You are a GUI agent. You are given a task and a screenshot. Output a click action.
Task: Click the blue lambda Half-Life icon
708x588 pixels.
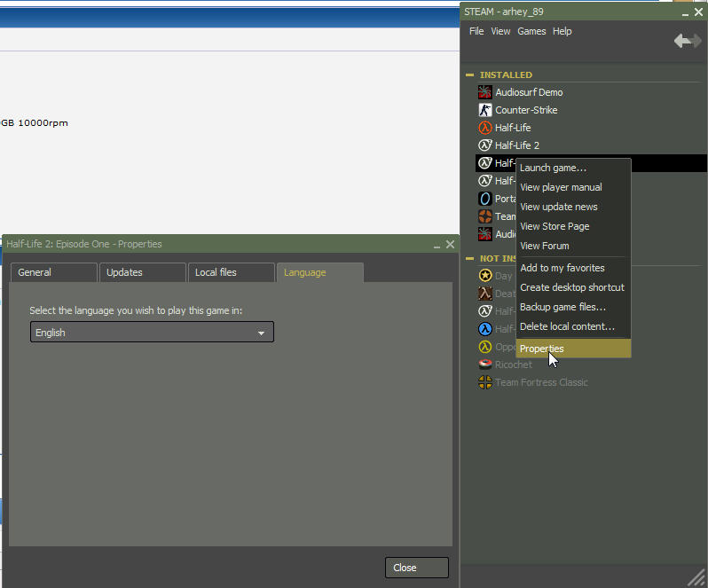coord(485,329)
